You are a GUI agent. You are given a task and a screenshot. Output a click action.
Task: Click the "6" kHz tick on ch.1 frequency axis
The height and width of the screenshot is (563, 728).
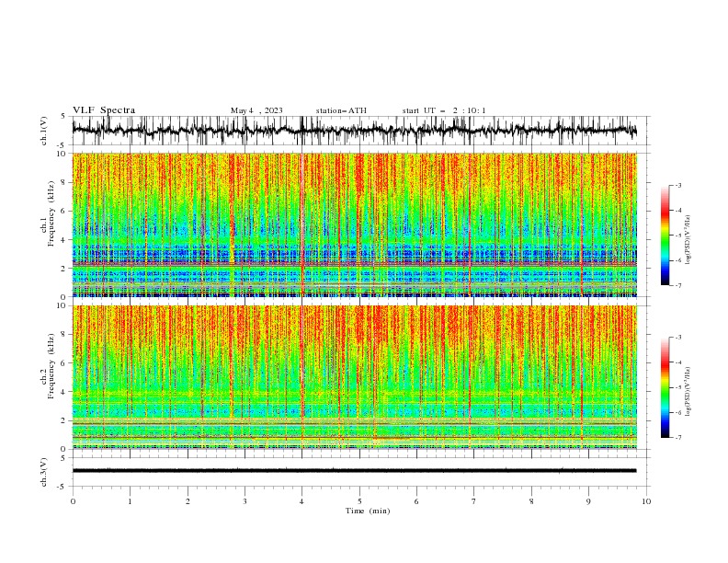tap(64, 211)
